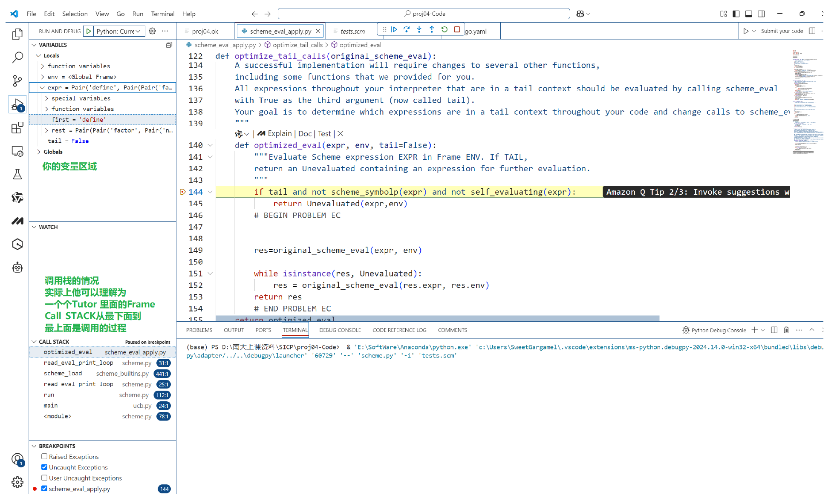Enable the Raised Exceptions breakpoint

pos(44,456)
